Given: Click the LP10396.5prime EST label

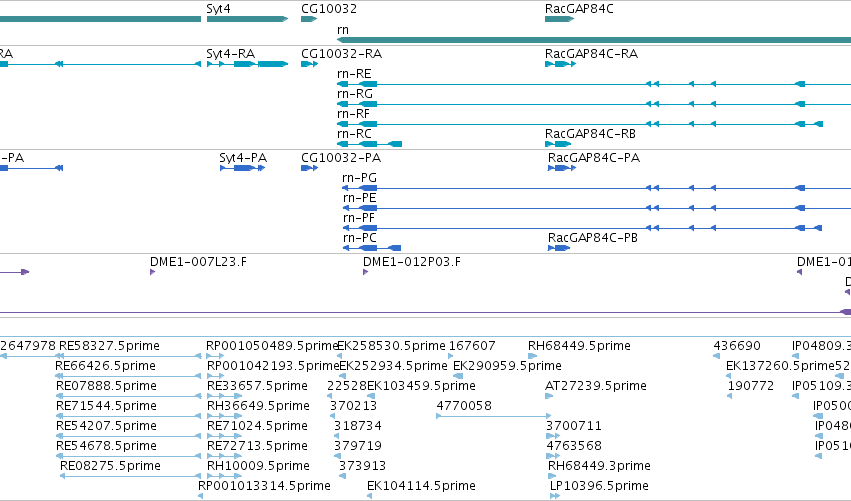Looking at the screenshot, I should [599, 486].
